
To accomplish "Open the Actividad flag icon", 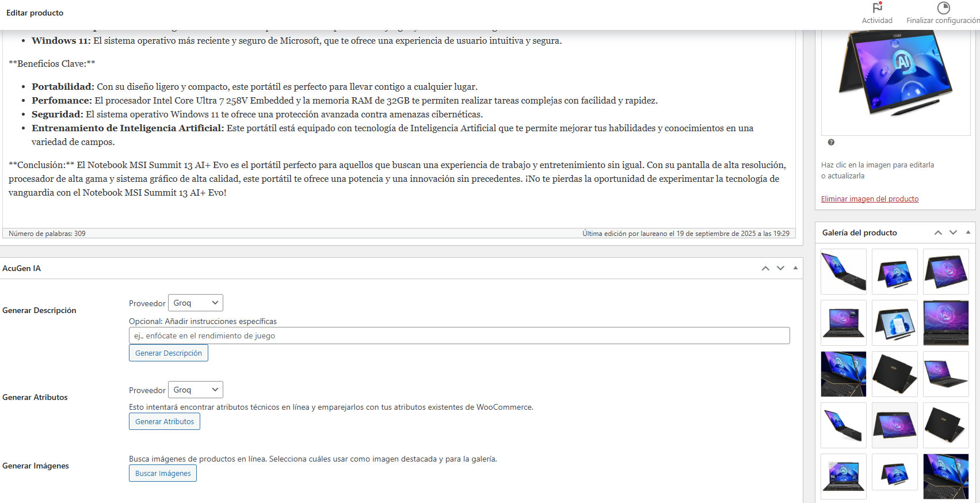I will 877,8.
